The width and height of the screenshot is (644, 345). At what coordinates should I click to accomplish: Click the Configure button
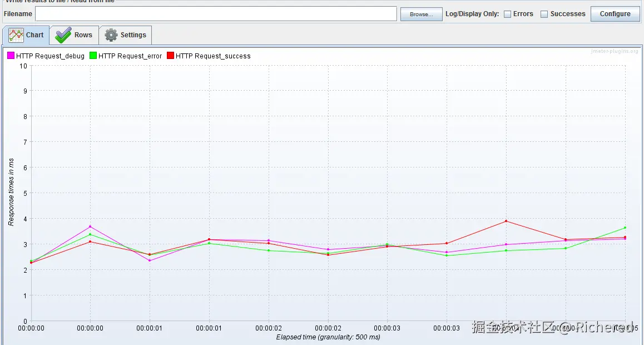tap(615, 13)
